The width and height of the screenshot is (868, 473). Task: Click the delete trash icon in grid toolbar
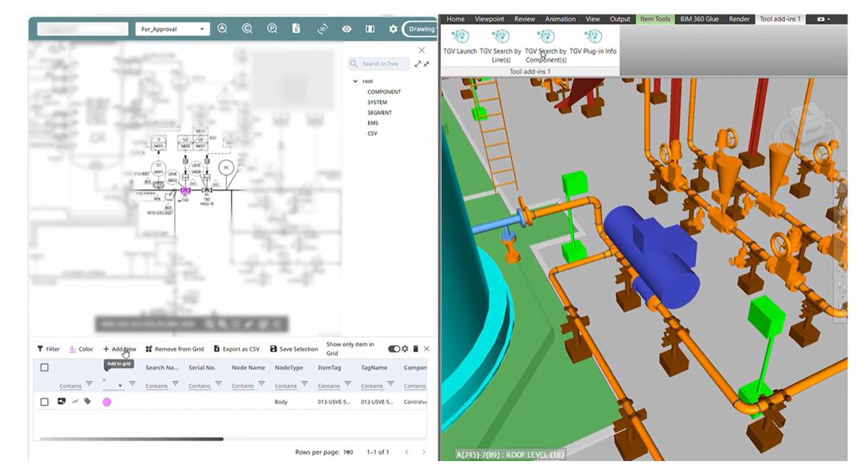coord(415,349)
